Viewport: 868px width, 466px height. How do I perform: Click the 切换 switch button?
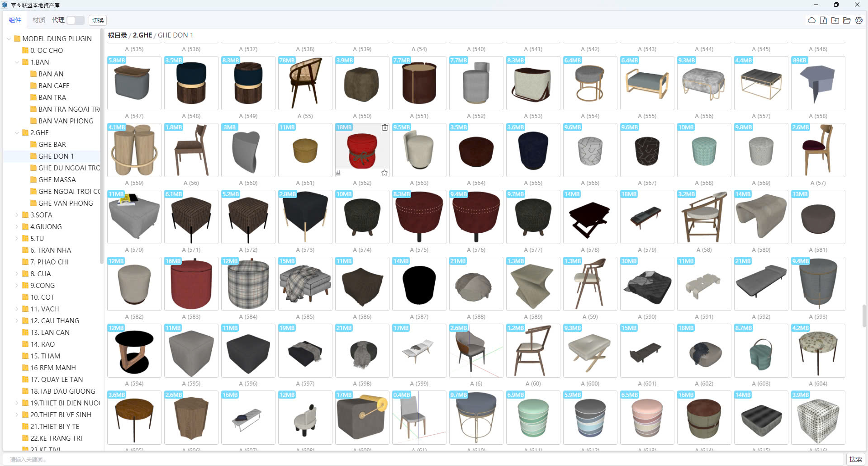(x=98, y=20)
